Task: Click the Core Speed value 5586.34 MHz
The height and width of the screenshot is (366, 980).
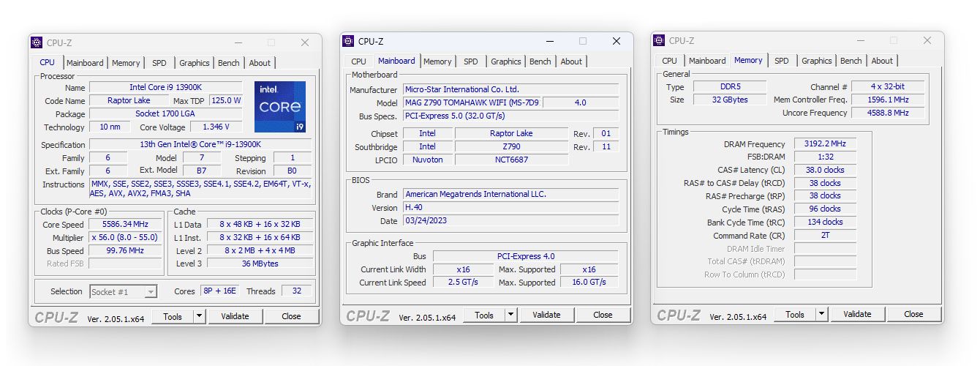Action: coord(126,225)
